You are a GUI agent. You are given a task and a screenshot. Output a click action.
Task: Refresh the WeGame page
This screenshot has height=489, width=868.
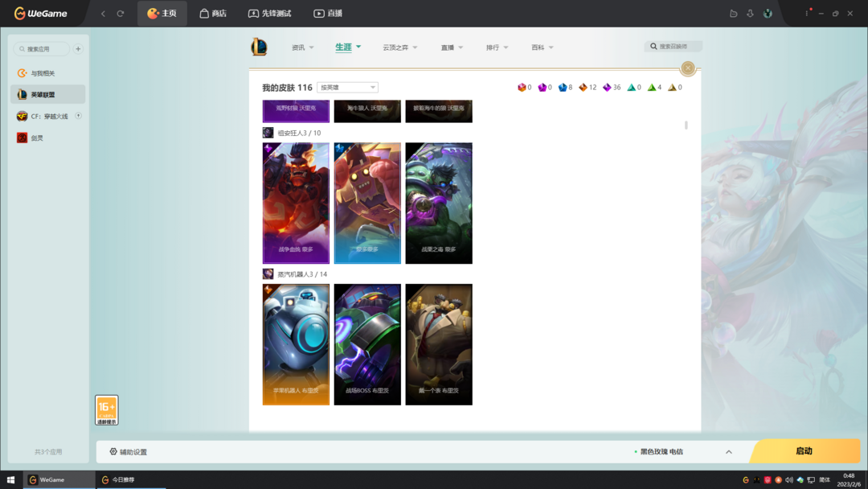tap(120, 14)
